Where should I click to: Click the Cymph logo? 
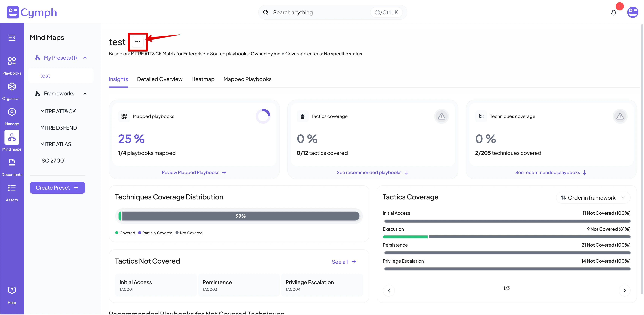[x=32, y=12]
